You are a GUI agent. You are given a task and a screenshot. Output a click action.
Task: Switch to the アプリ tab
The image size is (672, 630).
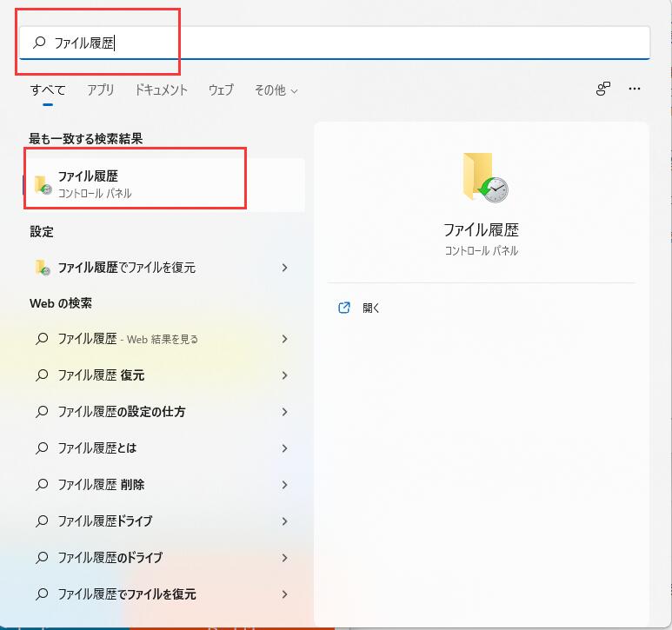(x=101, y=90)
